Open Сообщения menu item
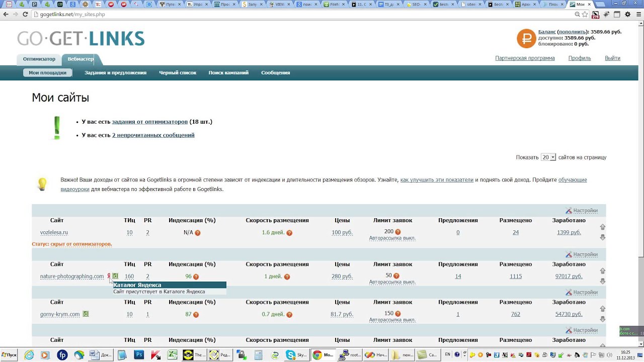Screen dimensions: 644x362 click(x=275, y=73)
